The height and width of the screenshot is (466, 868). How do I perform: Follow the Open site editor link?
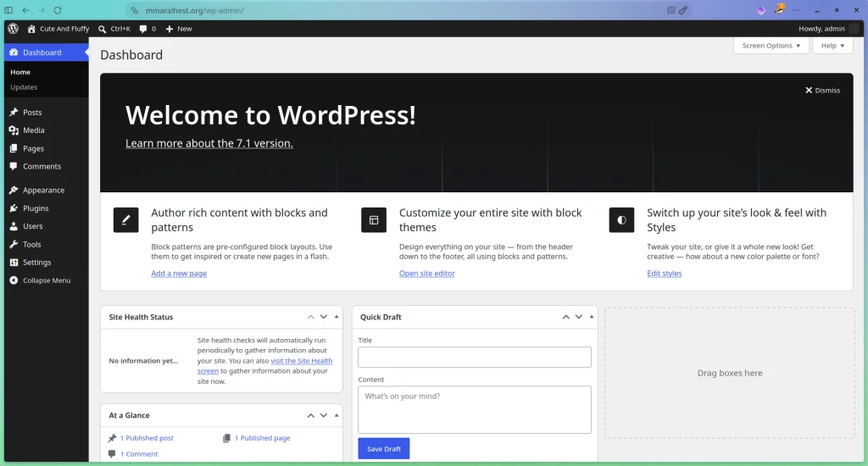427,274
